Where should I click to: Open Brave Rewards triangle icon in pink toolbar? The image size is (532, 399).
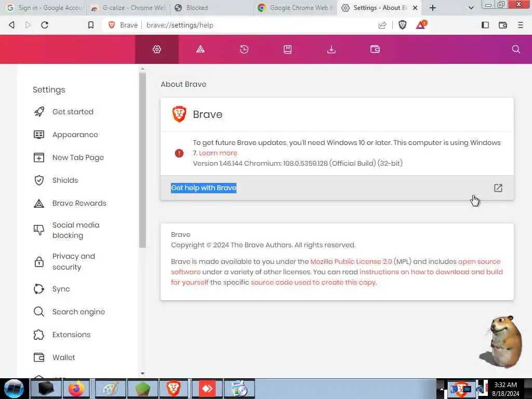point(201,49)
